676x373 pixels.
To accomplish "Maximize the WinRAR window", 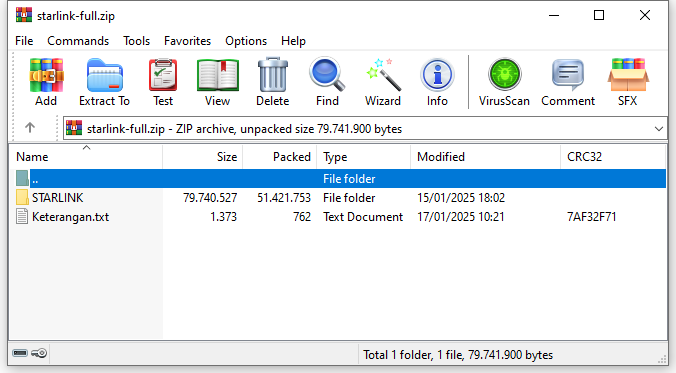I will 599,16.
